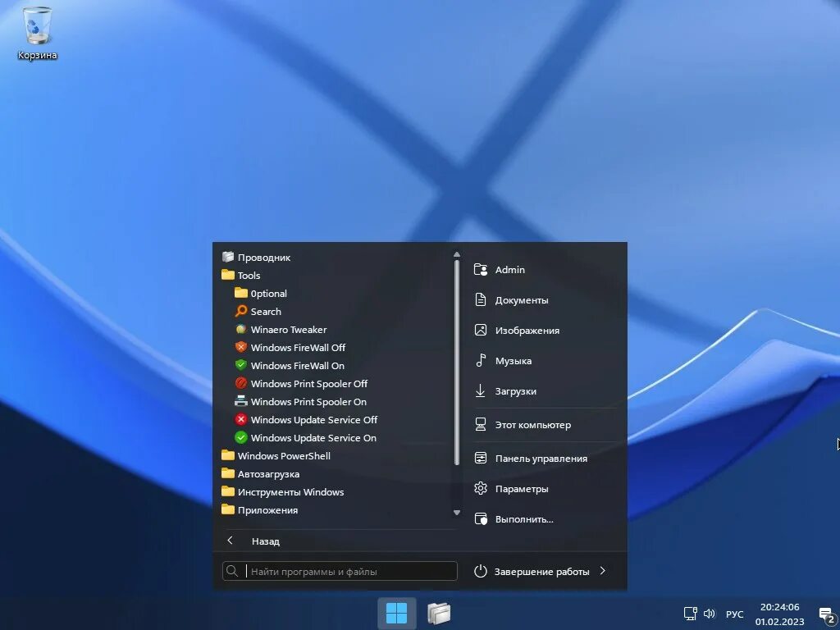Click the "Инструменты Windows" label
Screen dimensions: 840x630
point(291,492)
